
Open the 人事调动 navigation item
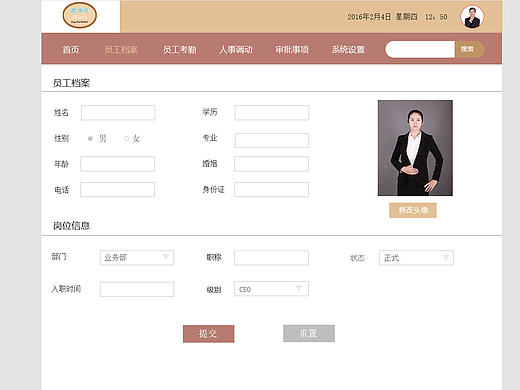tap(236, 50)
